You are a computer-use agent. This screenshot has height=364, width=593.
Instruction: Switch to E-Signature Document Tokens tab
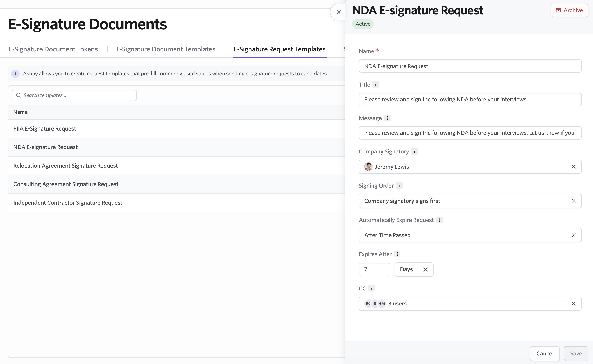point(53,49)
